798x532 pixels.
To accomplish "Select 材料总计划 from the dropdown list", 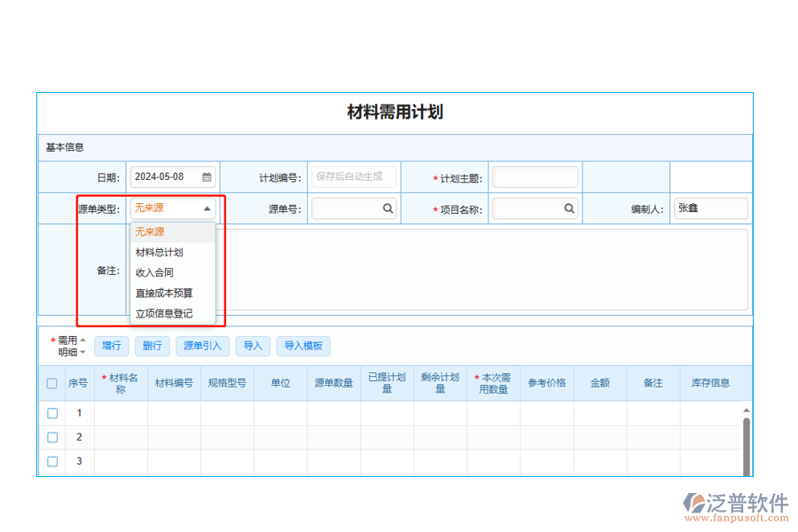I will click(x=160, y=252).
